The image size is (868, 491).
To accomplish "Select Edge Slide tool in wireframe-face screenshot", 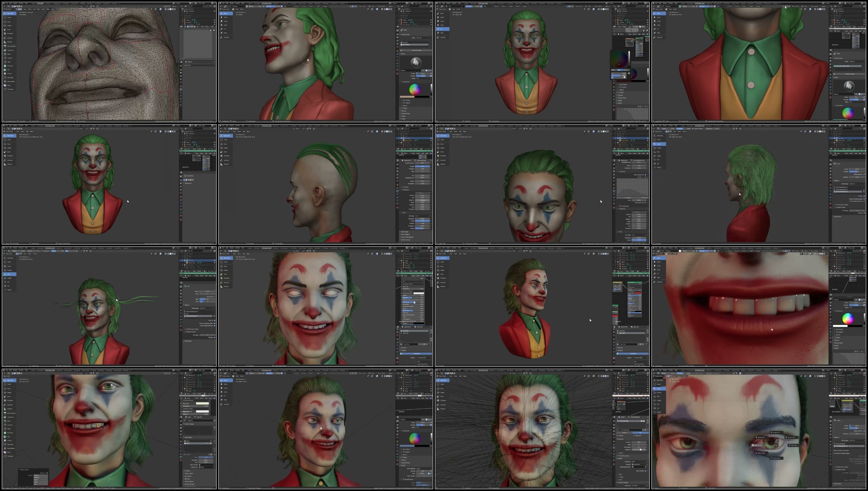I will pos(9,78).
